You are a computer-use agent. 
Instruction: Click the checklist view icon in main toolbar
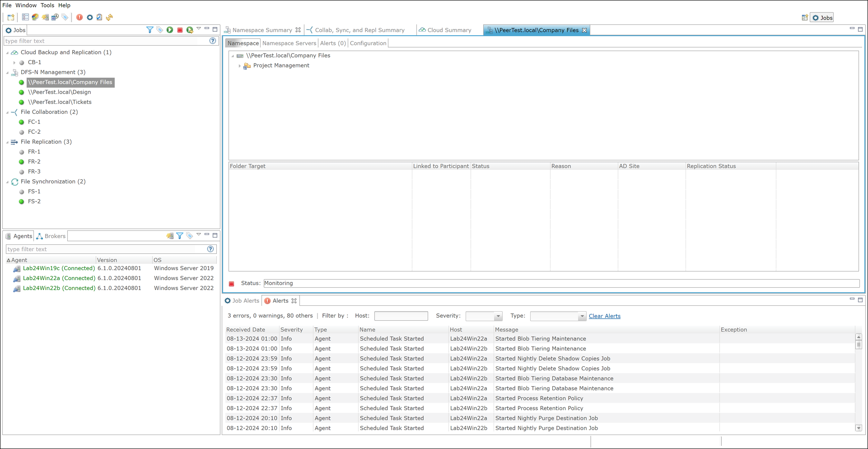coord(25,18)
